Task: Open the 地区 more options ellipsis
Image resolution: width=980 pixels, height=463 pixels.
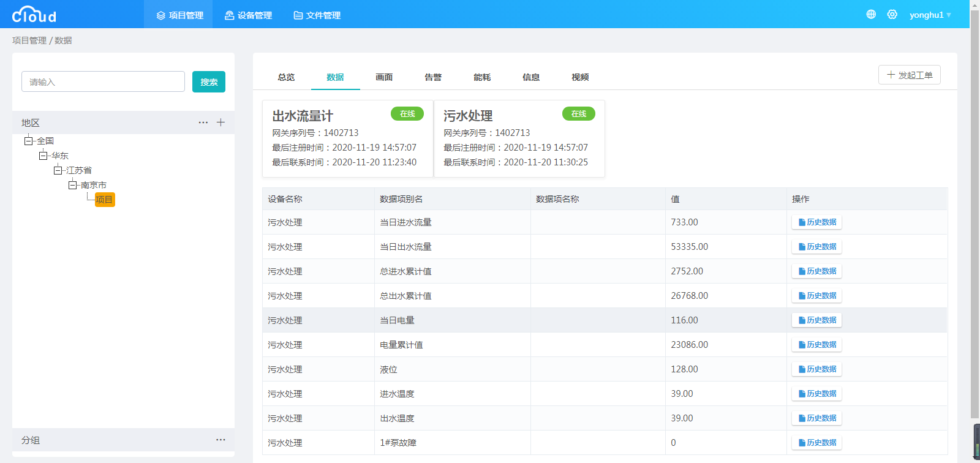Action: (203, 122)
